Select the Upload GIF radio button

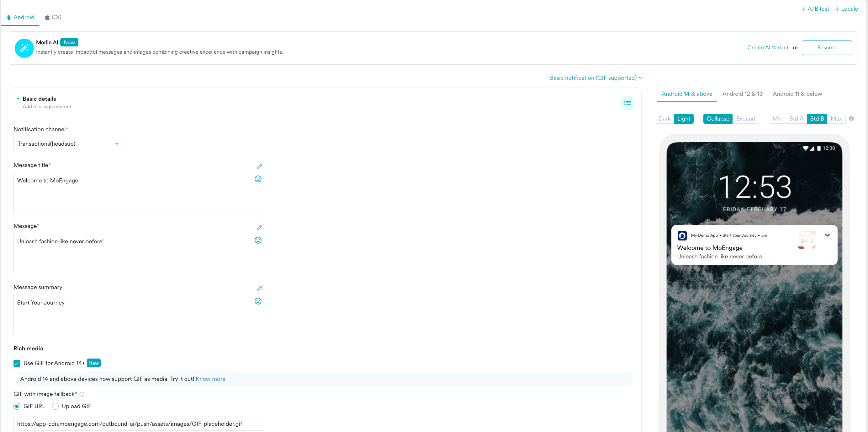point(56,406)
